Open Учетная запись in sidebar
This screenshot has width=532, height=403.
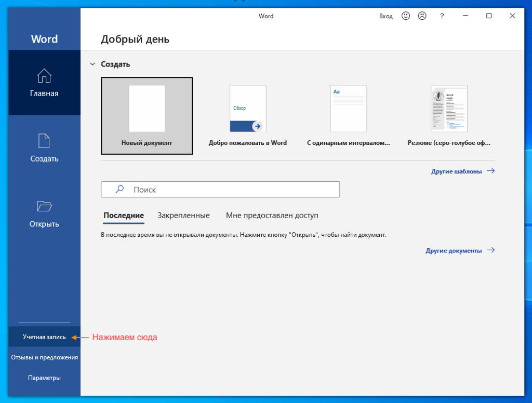tap(44, 337)
